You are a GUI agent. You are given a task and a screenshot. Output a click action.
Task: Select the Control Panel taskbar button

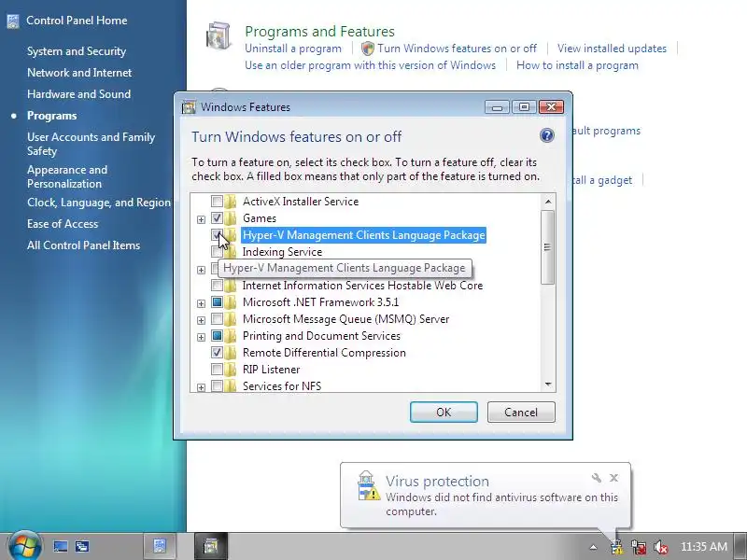click(x=159, y=546)
